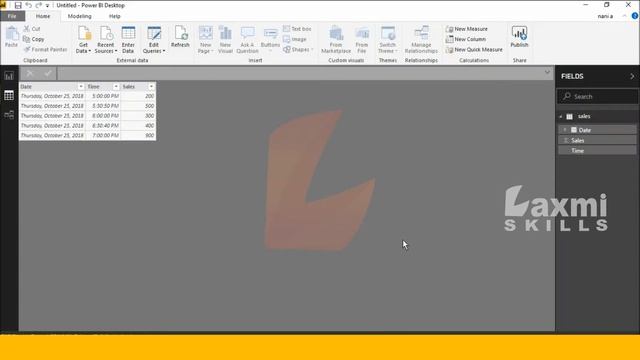Image resolution: width=640 pixels, height=360 pixels.
Task: Switch to Model view in sidebar
Action: pyautogui.click(x=9, y=115)
